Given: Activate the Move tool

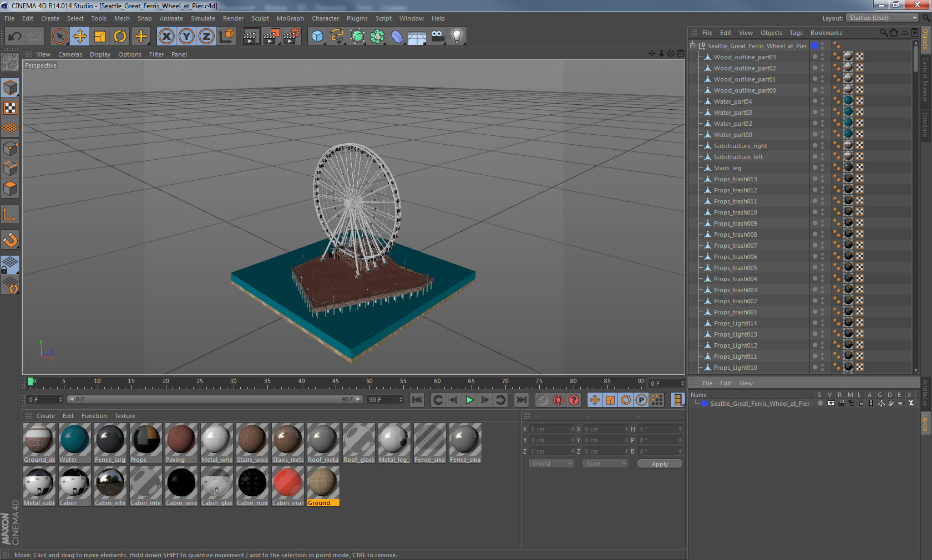Looking at the screenshot, I should click(80, 37).
